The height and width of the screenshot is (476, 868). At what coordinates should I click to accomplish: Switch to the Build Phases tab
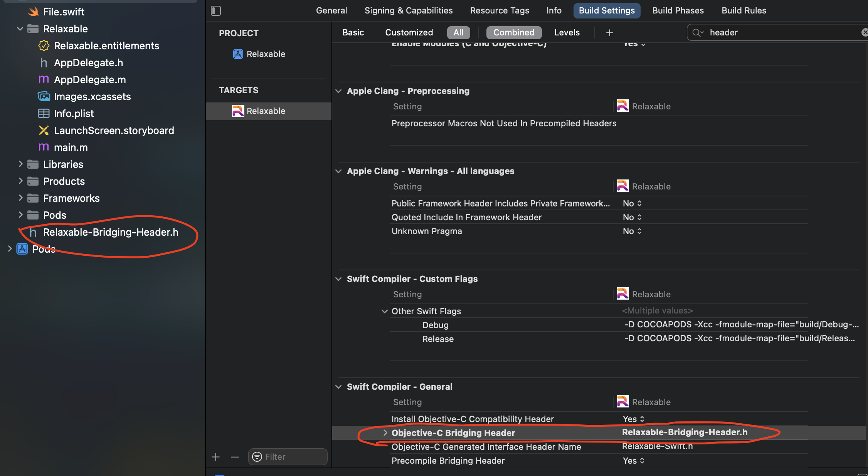click(x=678, y=10)
